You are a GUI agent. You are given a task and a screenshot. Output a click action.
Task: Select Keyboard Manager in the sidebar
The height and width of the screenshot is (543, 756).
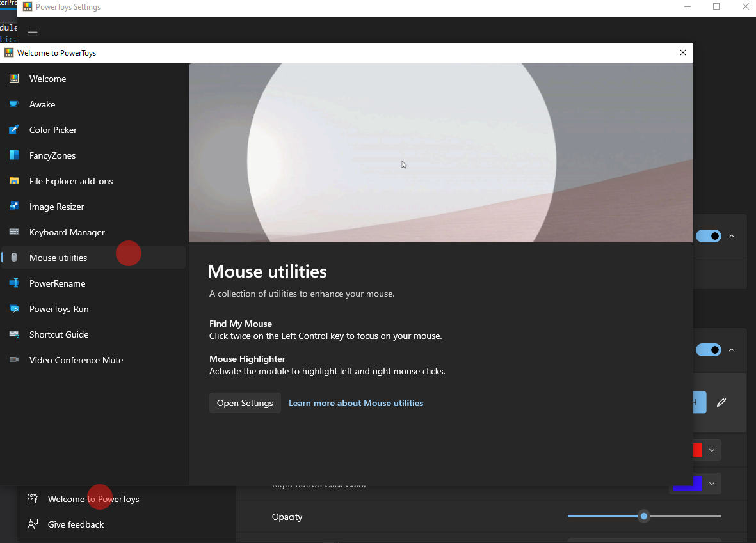[x=93, y=232]
